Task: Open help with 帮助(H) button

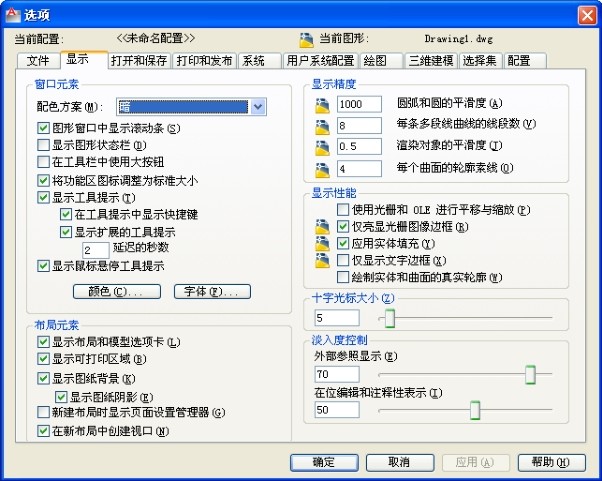Action: pos(552,462)
